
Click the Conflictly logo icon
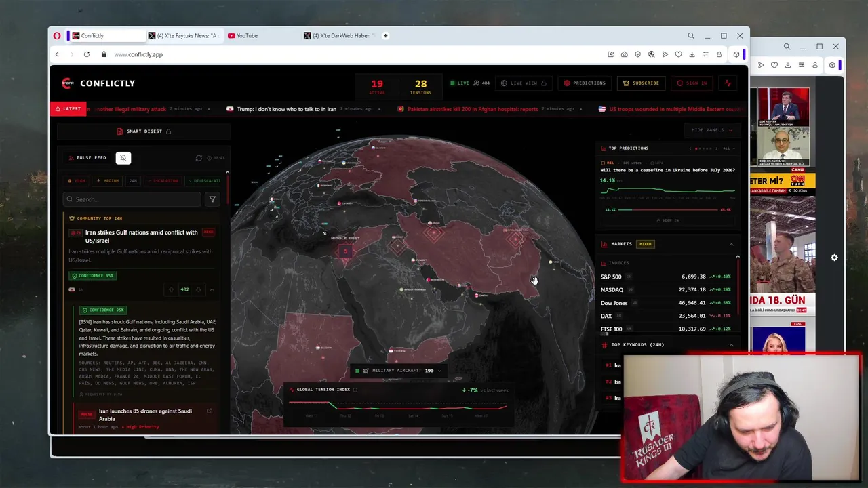point(66,83)
